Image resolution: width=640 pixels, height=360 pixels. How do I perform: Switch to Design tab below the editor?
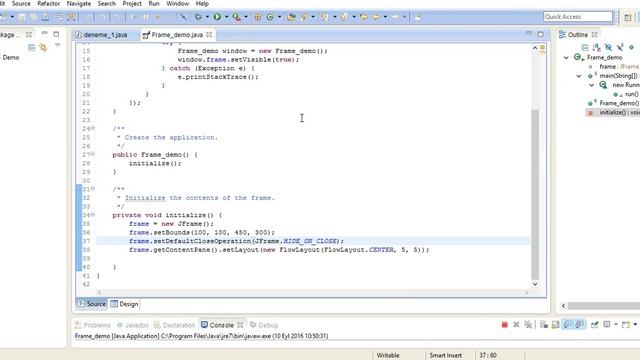pos(124,304)
